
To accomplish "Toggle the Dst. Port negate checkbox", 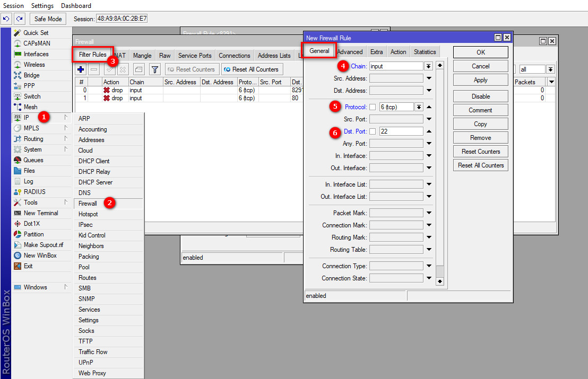I will point(373,131).
